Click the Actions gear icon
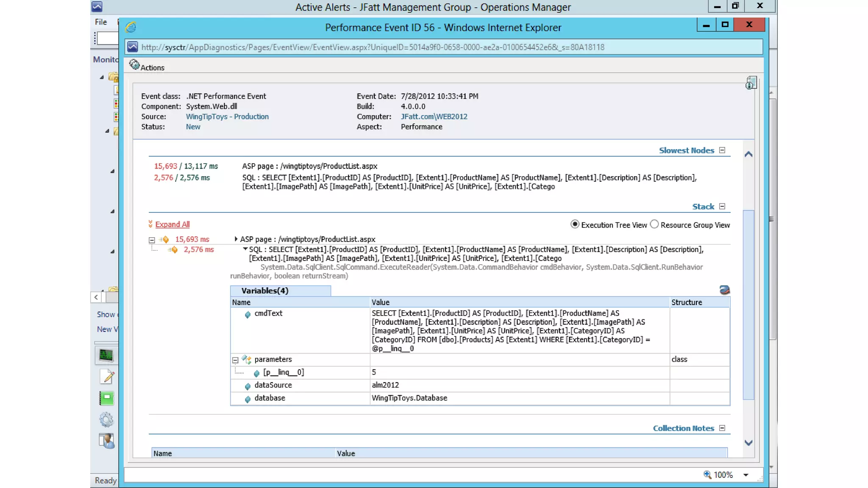This screenshot has height=488, width=868. click(134, 64)
